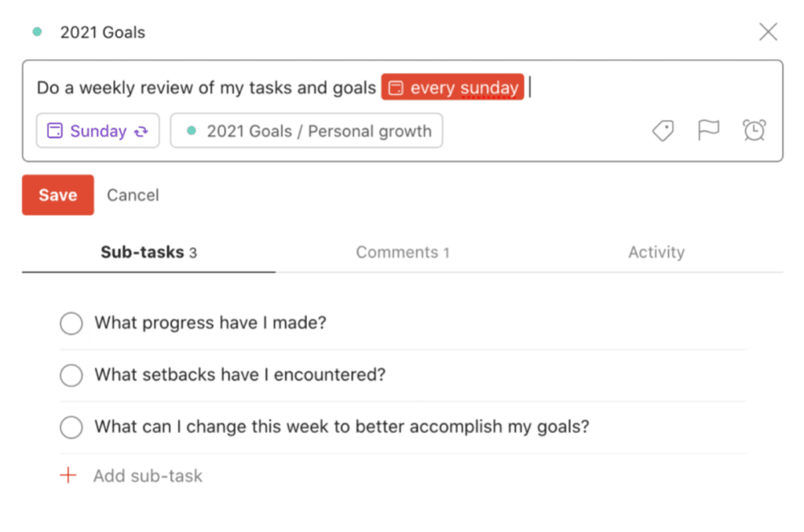Screen dimensions: 804x532
Task: Click the recurring arrows icon beside Sunday
Action: (x=141, y=132)
